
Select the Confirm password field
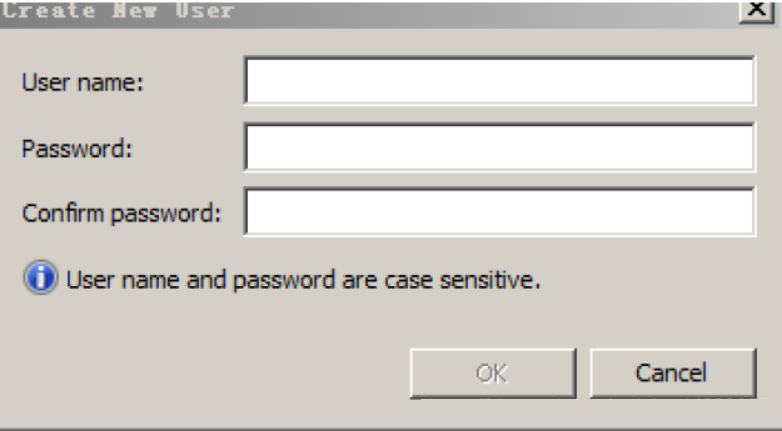click(499, 212)
